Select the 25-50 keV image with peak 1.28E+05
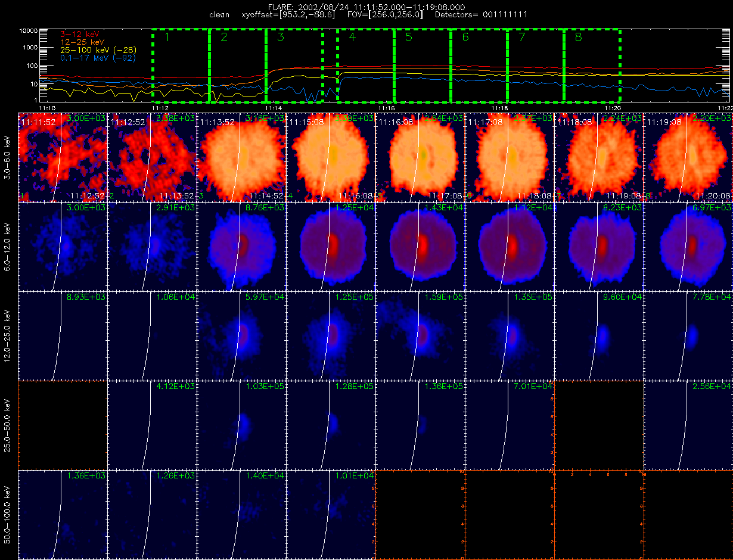The image size is (733, 560). [331, 425]
